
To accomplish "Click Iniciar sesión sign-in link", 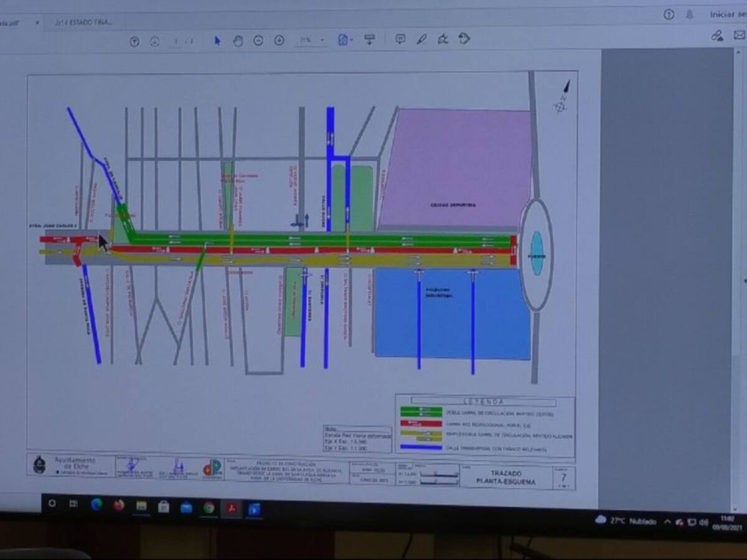I will click(727, 14).
